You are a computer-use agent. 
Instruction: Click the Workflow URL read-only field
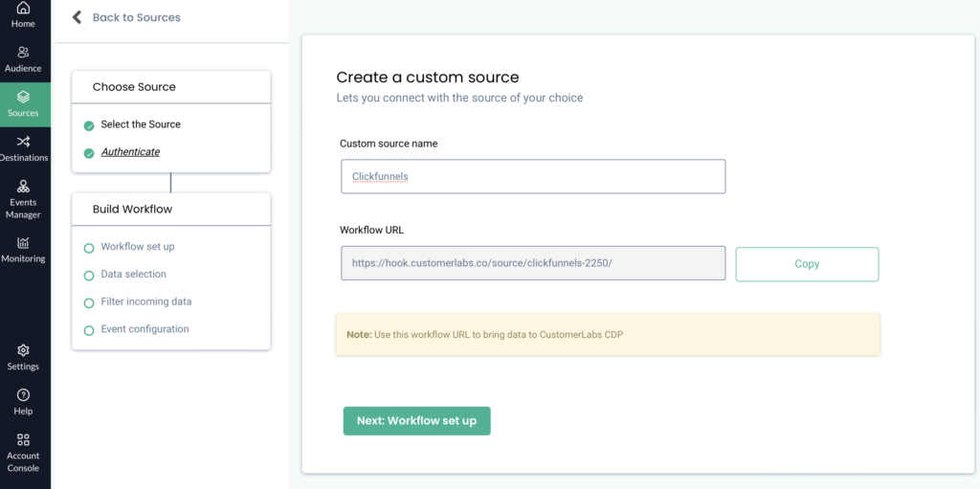[533, 263]
